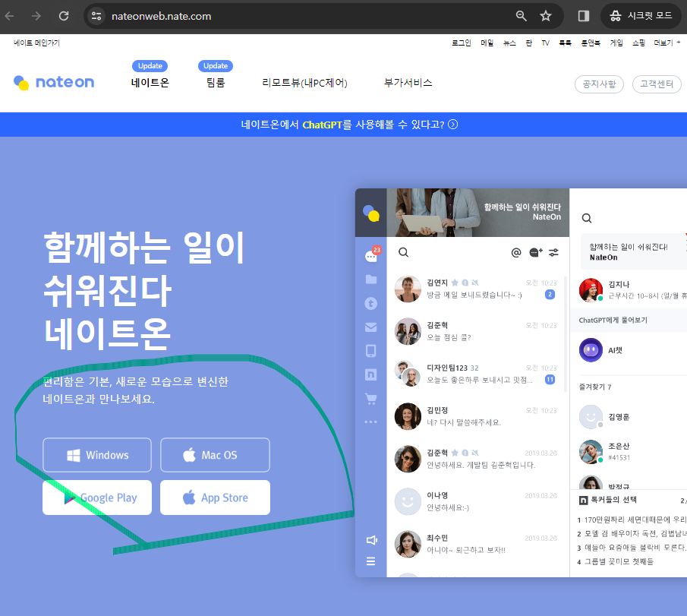Download NateOn for Windows
Image resolution: width=687 pixels, height=616 pixels.
click(x=96, y=455)
